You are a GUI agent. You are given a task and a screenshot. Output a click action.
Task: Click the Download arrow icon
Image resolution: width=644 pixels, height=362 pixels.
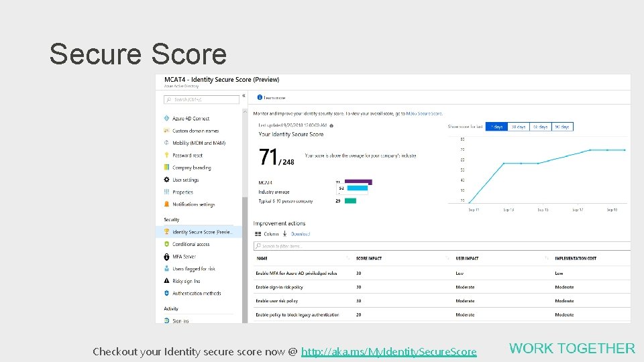tap(284, 233)
